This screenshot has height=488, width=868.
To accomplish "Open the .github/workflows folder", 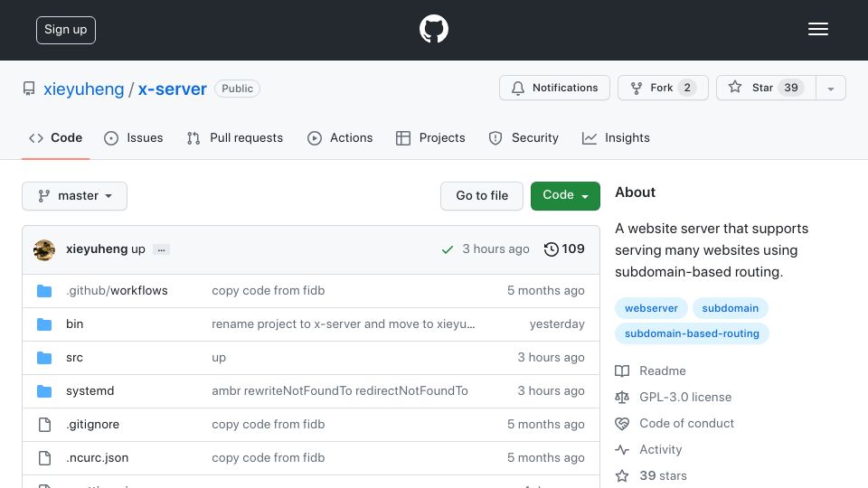I will pyautogui.click(x=117, y=291).
